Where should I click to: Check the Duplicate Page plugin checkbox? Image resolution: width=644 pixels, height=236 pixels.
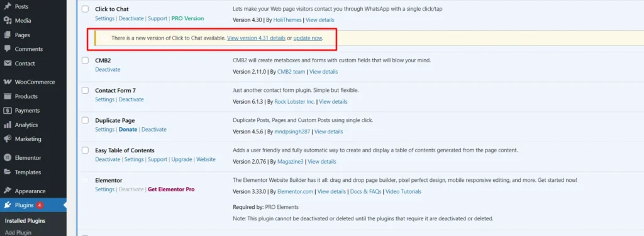[x=85, y=120]
